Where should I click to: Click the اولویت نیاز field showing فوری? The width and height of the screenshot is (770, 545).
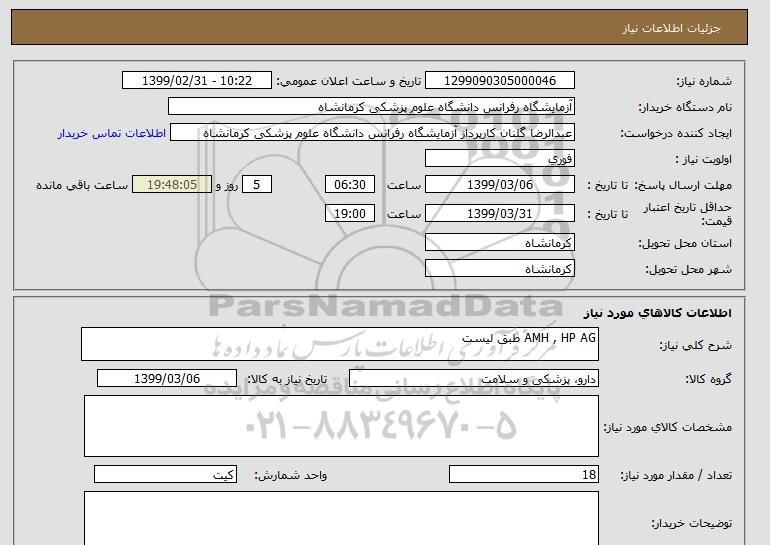coord(499,159)
